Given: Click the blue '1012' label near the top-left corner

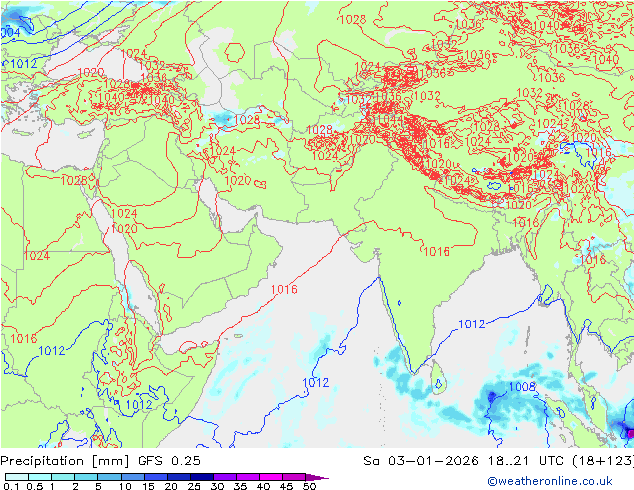Looking at the screenshot, I should [24, 64].
